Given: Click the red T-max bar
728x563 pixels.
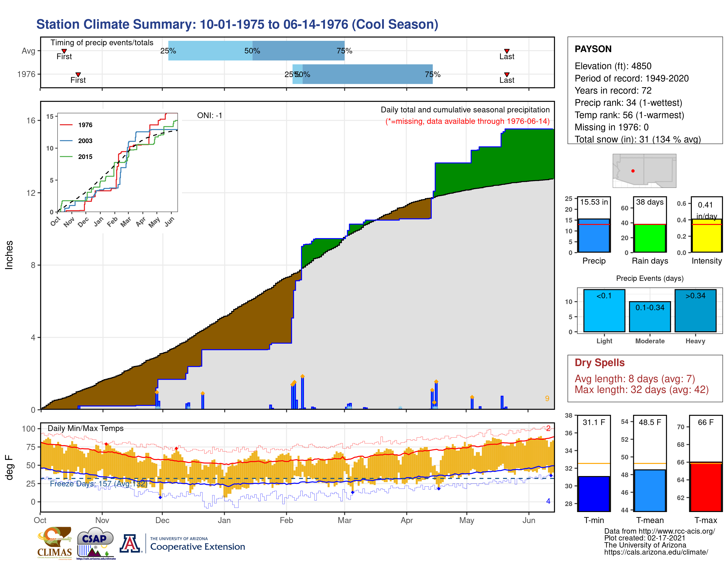Looking at the screenshot, I should point(706,487).
